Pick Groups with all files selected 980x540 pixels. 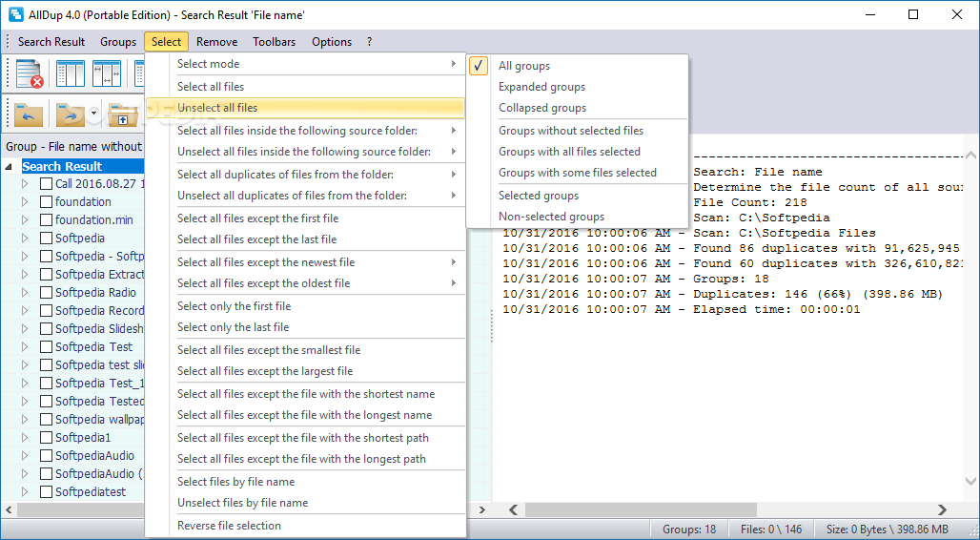pos(578,152)
